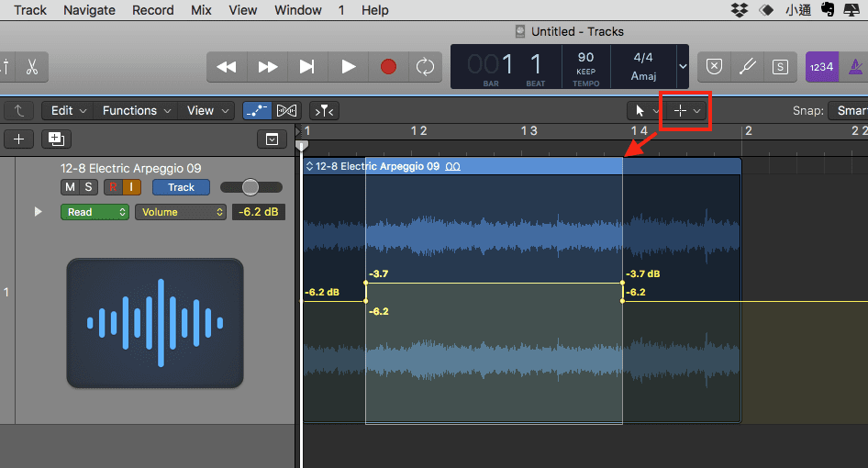Click the Evernote menu bar icon
Image resolution: width=868 pixels, height=468 pixels.
828,10
